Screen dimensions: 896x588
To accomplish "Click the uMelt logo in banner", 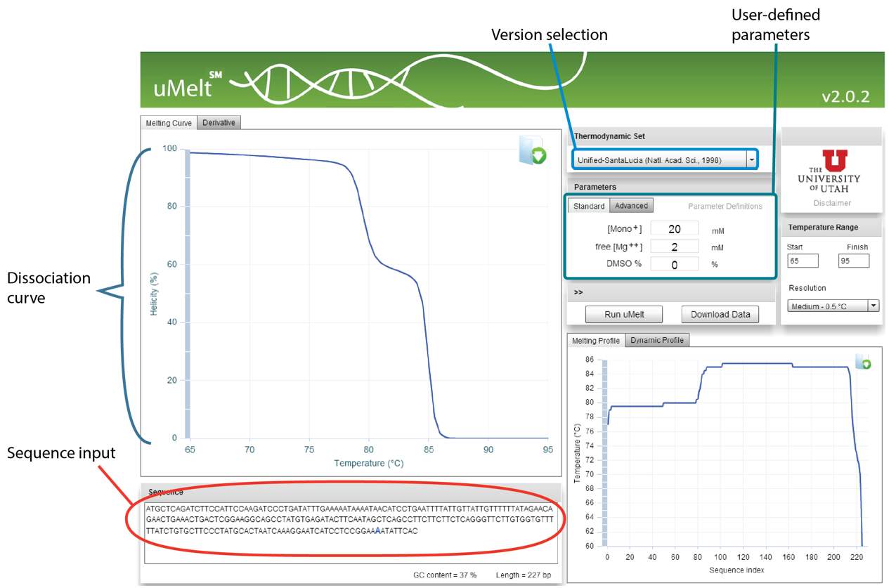I will pos(188,84).
